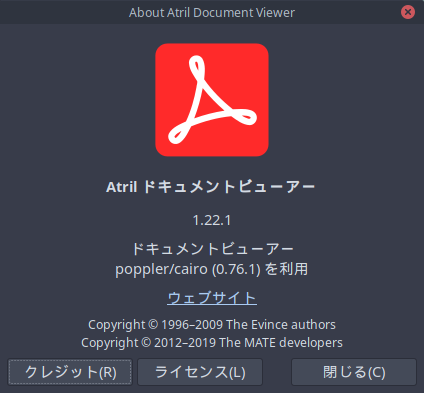
Task: Click the About Atril Document Viewer title
Action: pos(212,13)
